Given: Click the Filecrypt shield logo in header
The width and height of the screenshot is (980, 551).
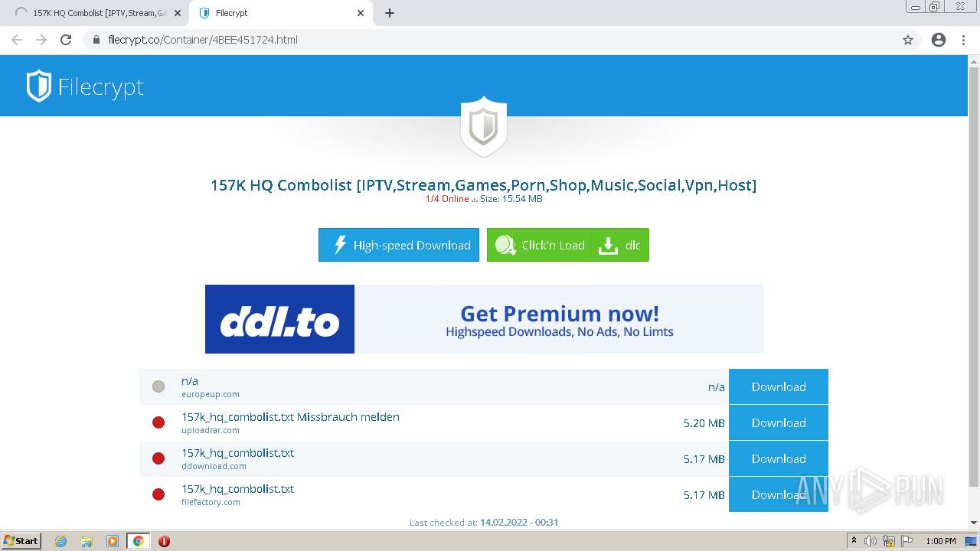Looking at the screenshot, I should click(38, 86).
